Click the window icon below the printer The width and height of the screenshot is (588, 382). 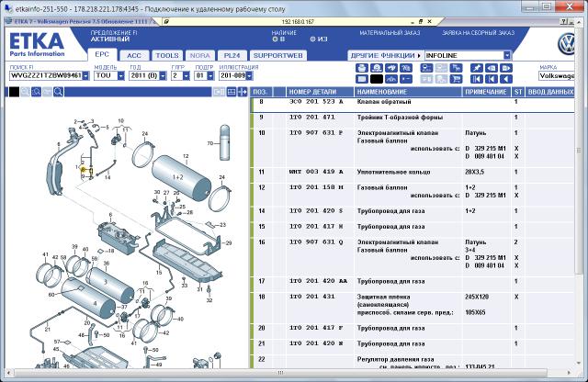tap(362, 79)
